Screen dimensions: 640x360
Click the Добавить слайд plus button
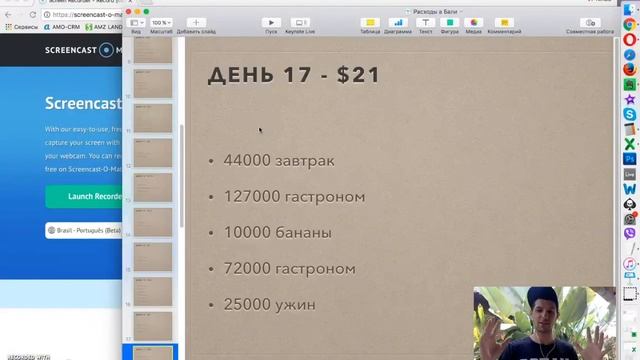[x=196, y=23]
